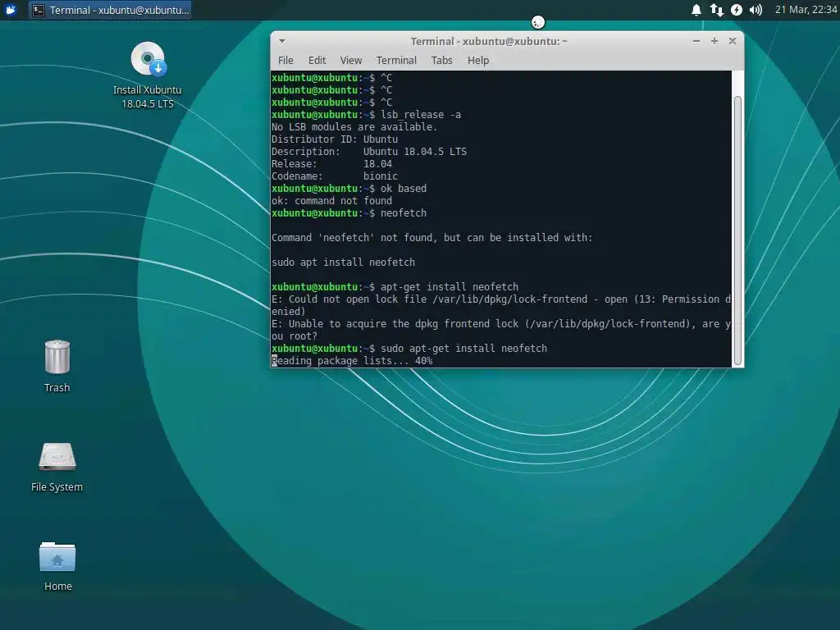The width and height of the screenshot is (840, 630).
Task: Minimize the Terminal window
Action: click(696, 41)
